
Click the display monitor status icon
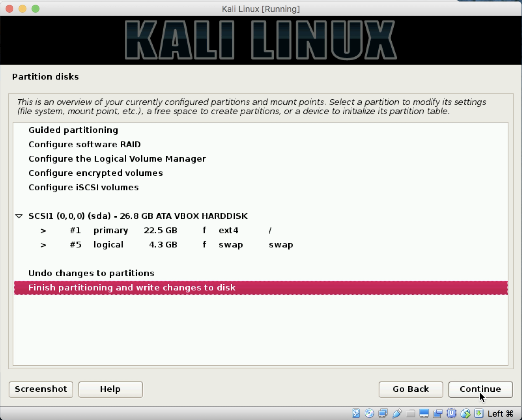click(x=424, y=413)
